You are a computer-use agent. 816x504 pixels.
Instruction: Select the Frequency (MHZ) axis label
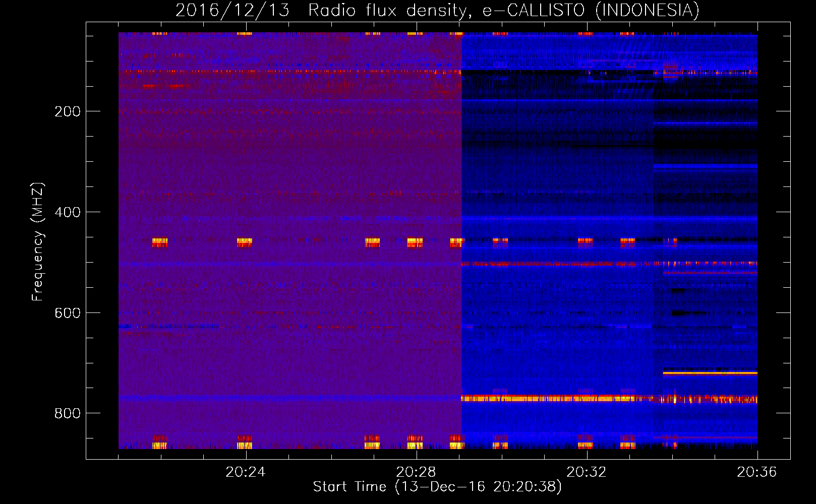click(x=38, y=241)
